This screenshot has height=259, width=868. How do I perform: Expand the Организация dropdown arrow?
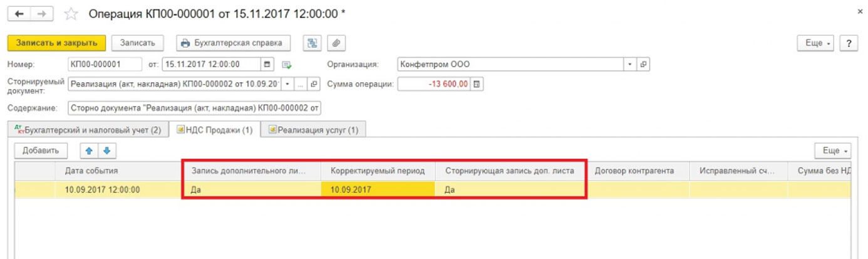tap(631, 64)
